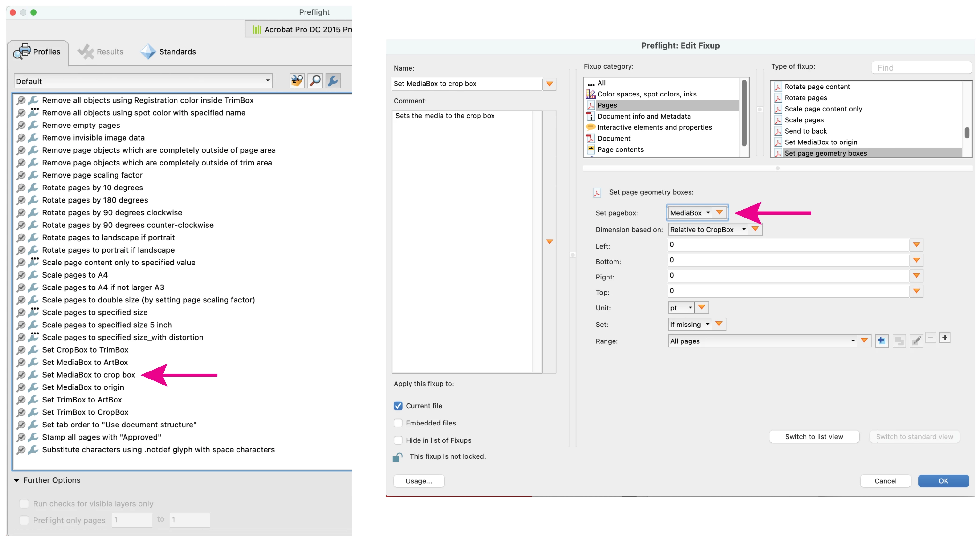980x536 pixels.
Task: Click the duplicate range icon
Action: click(899, 341)
